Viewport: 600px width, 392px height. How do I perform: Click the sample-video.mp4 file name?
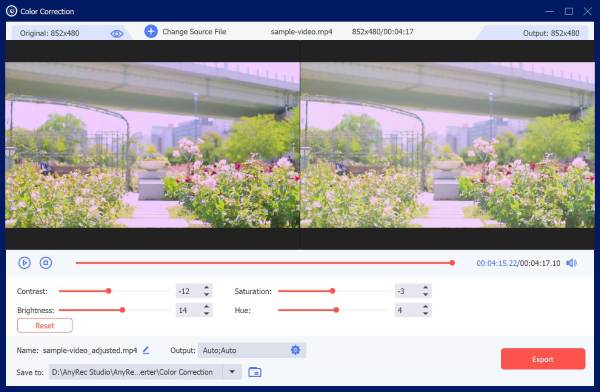tap(301, 32)
